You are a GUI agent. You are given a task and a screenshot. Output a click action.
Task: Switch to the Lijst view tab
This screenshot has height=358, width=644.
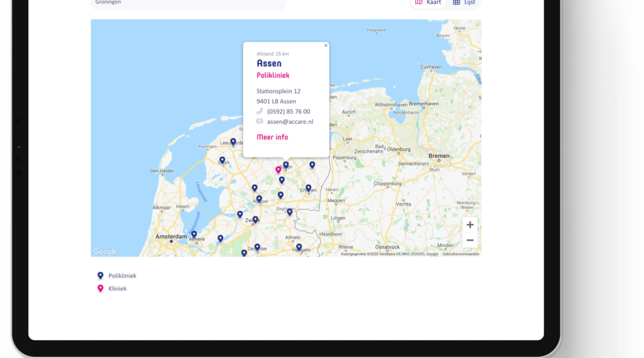[464, 3]
